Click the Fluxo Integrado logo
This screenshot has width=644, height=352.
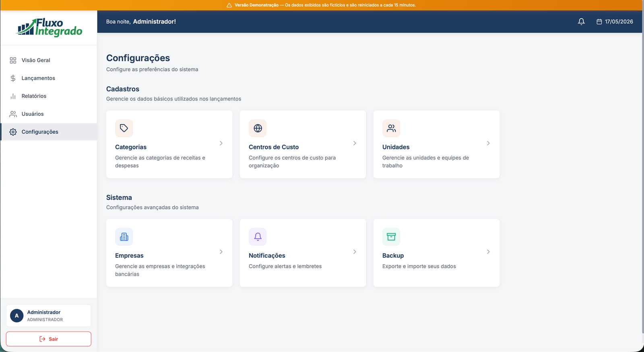(x=49, y=27)
